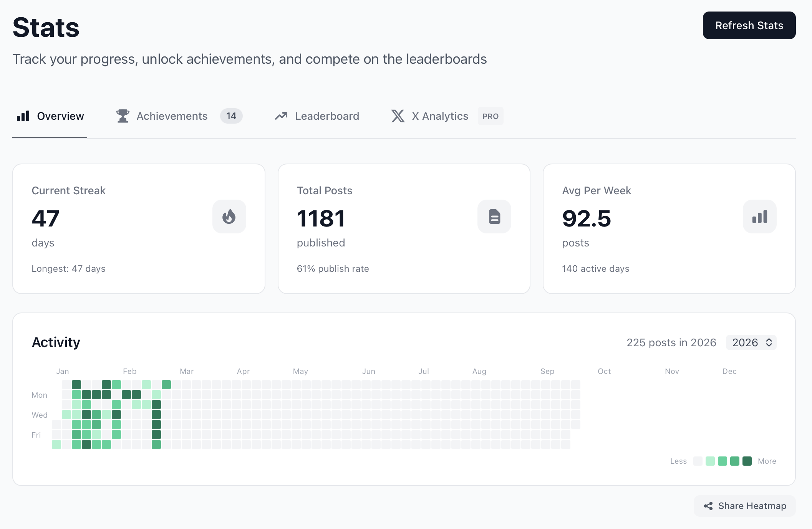Switch to the Achievements tab
The height and width of the screenshot is (529, 812).
[172, 116]
